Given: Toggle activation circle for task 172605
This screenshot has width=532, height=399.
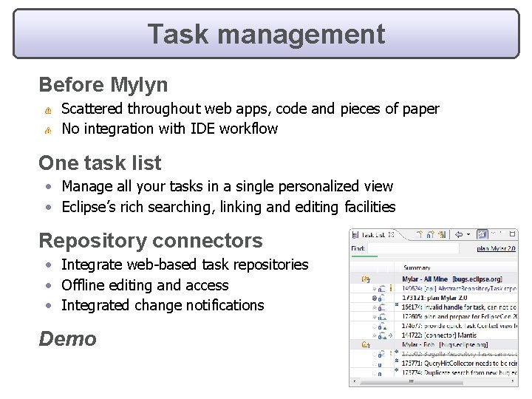Looking at the screenshot, I should coord(374,317).
